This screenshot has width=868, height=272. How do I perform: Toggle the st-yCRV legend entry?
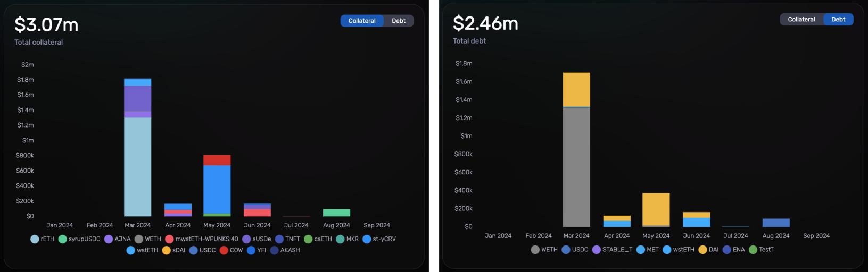[x=379, y=239]
